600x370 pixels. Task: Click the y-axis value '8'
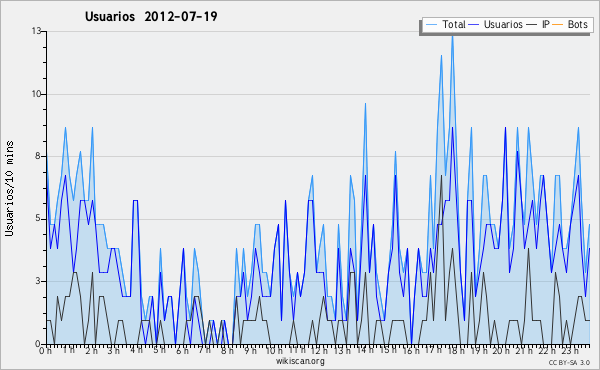tap(38, 156)
